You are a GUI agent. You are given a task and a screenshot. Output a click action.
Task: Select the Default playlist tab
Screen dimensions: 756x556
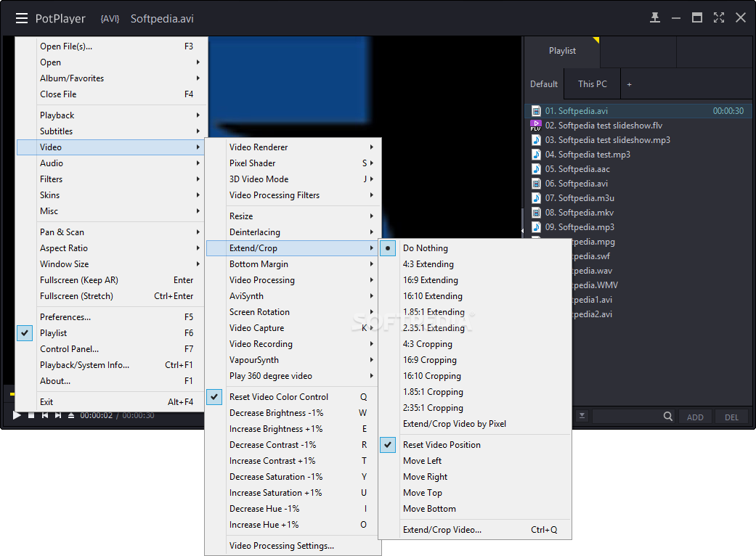[x=544, y=83]
